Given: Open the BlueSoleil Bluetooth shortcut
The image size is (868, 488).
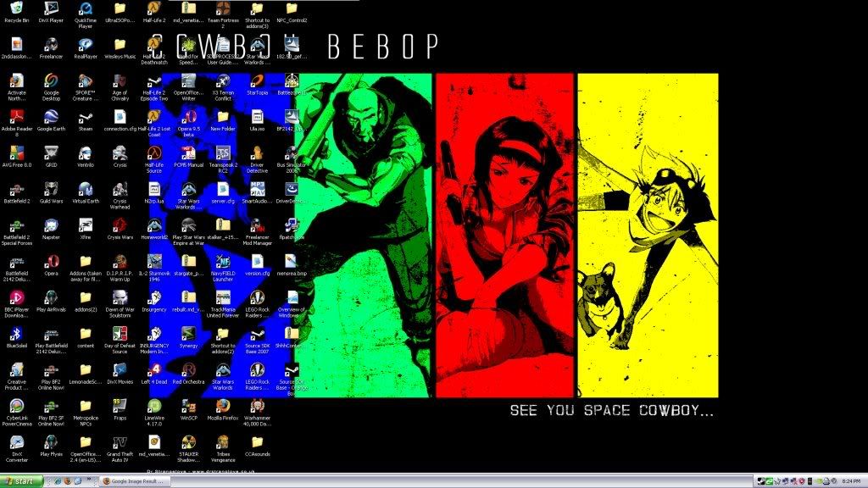Looking at the screenshot, I should 17,337.
